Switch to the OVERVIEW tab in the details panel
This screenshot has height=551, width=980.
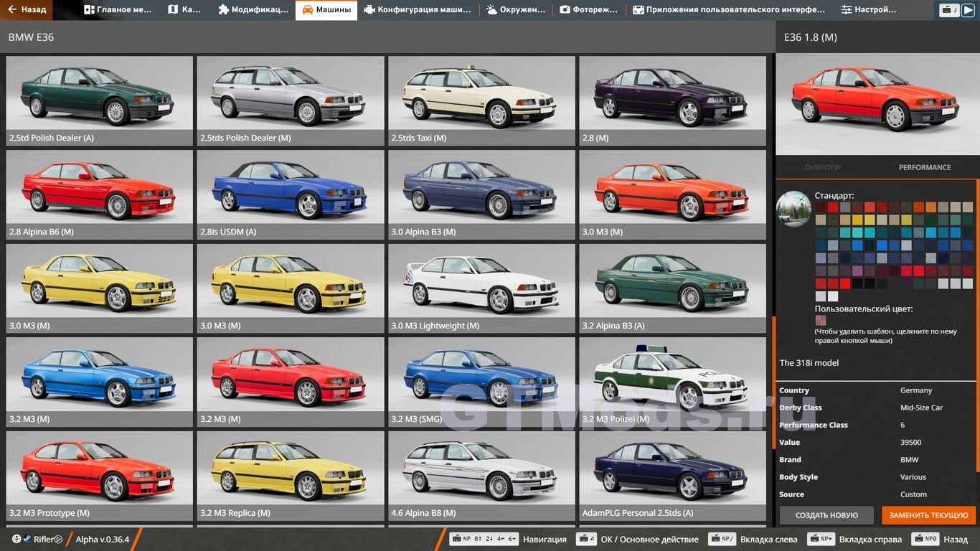822,167
